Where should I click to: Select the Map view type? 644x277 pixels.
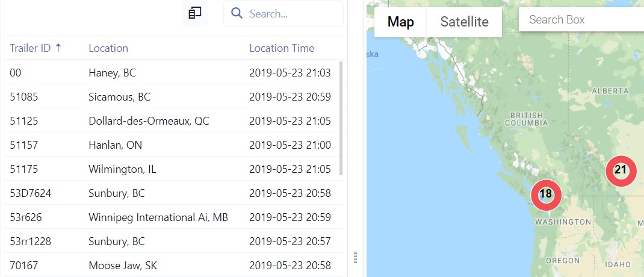[x=400, y=22]
